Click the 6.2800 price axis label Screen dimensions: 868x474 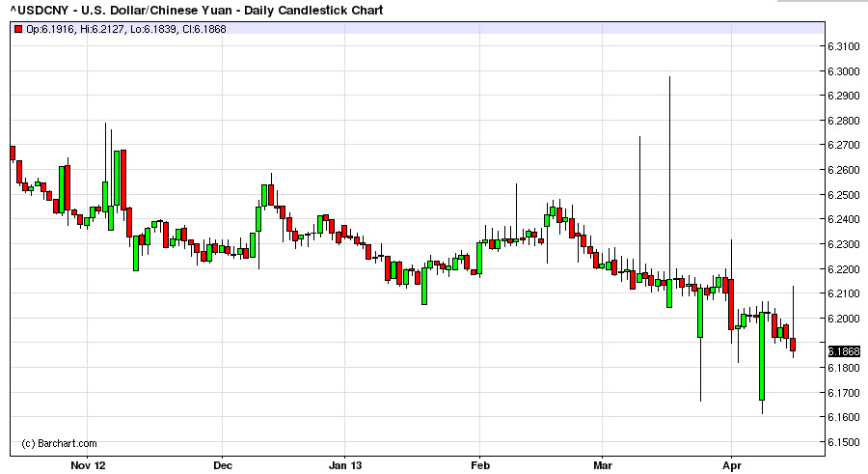pyautogui.click(x=844, y=121)
